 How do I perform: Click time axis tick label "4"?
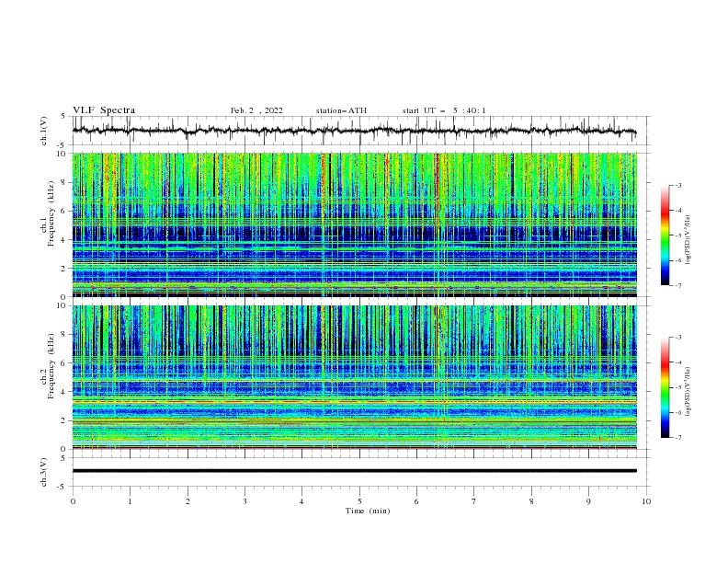(x=301, y=501)
